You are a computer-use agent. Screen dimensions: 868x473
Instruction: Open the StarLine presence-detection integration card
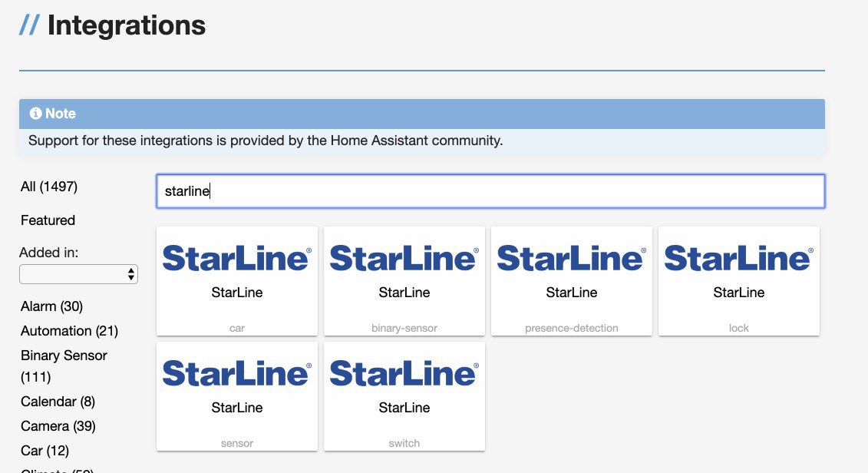pyautogui.click(x=571, y=281)
